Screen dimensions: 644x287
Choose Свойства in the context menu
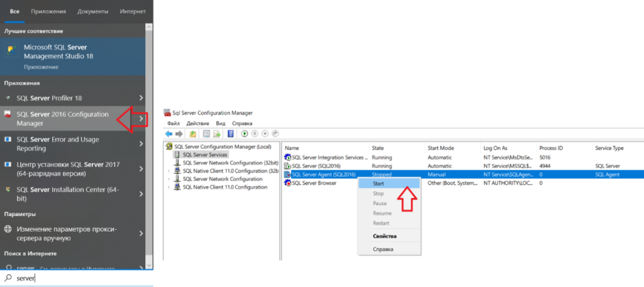click(389, 237)
